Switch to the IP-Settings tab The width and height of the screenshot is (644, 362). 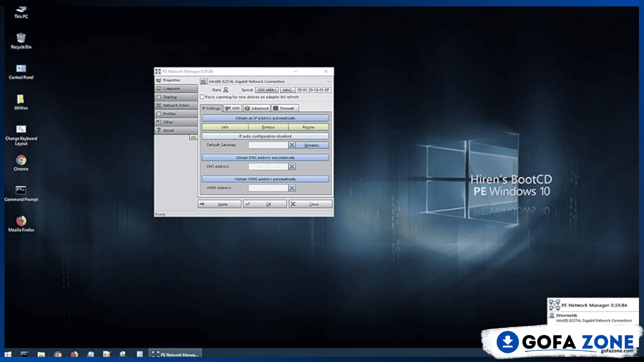click(211, 108)
